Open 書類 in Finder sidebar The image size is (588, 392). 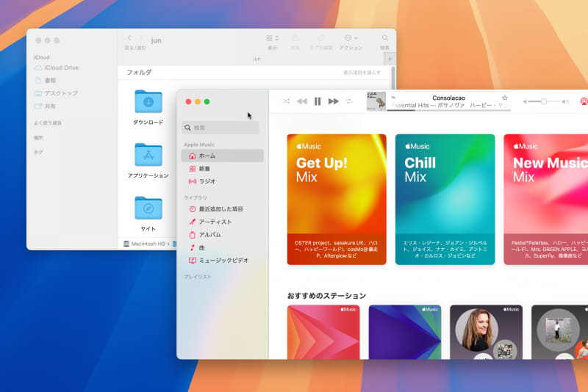pyautogui.click(x=46, y=81)
